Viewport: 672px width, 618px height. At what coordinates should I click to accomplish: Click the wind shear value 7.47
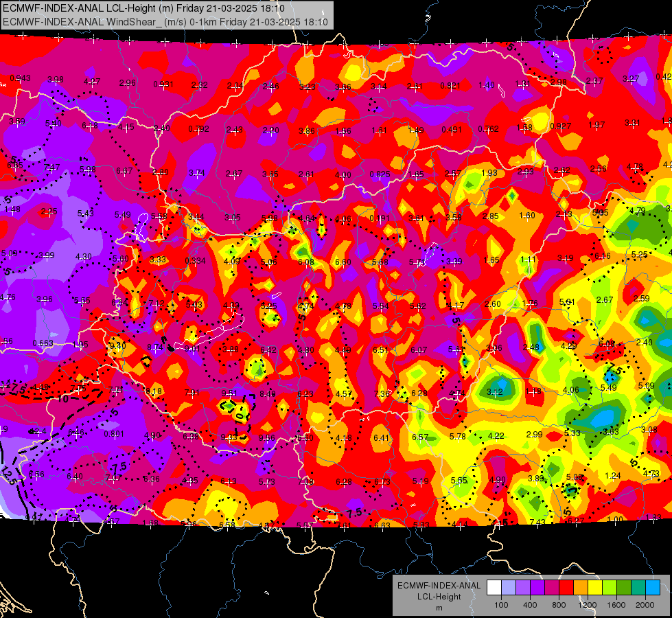51,168
